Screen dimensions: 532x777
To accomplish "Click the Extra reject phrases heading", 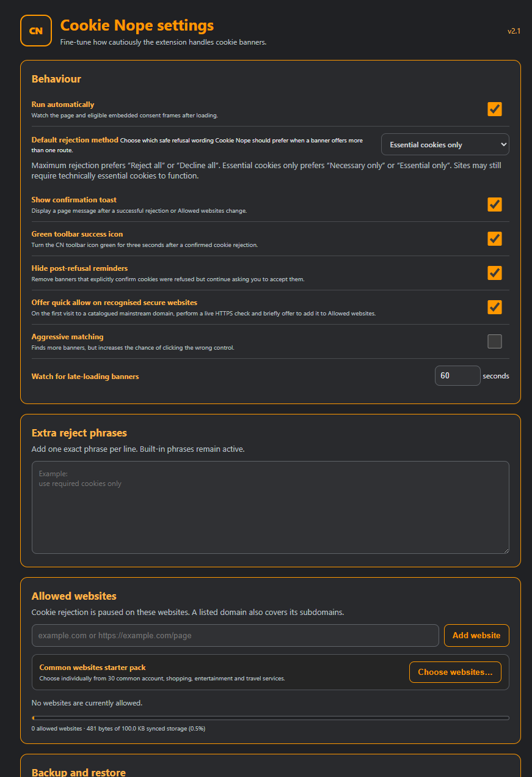I will 79,433.
